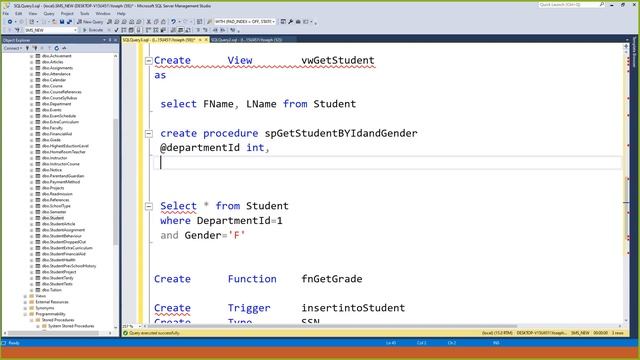This screenshot has height=360, width=640.
Task: Click the fnGetGrade function name
Action: [x=331, y=279]
